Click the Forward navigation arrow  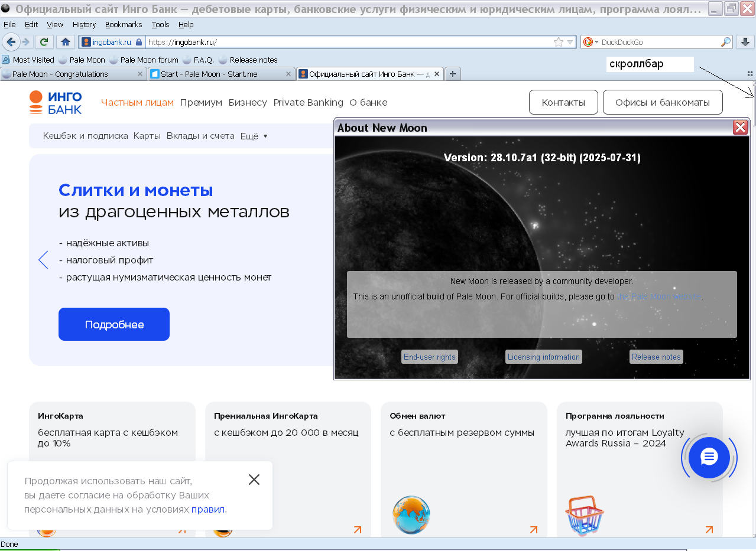pyautogui.click(x=25, y=42)
